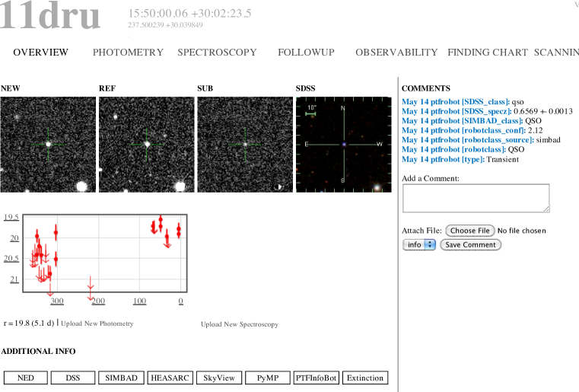Open the SUB subtraction image
The height and width of the screenshot is (392, 579).
(245, 144)
